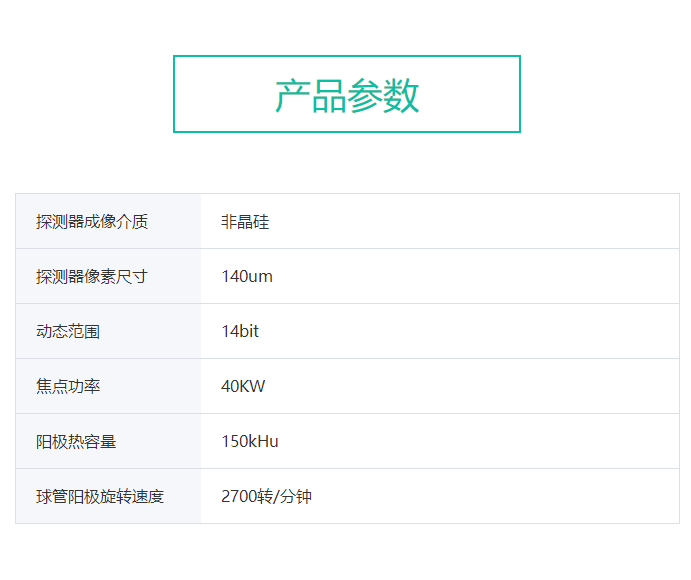Screen dimensions: 691x580
Task: Select the 阳极热容量 label
Action: click(76, 441)
